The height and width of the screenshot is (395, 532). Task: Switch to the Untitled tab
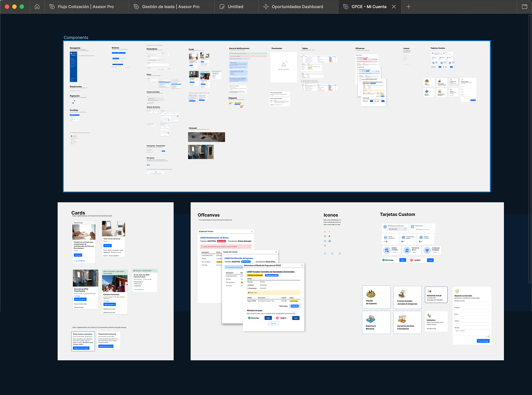[x=235, y=7]
